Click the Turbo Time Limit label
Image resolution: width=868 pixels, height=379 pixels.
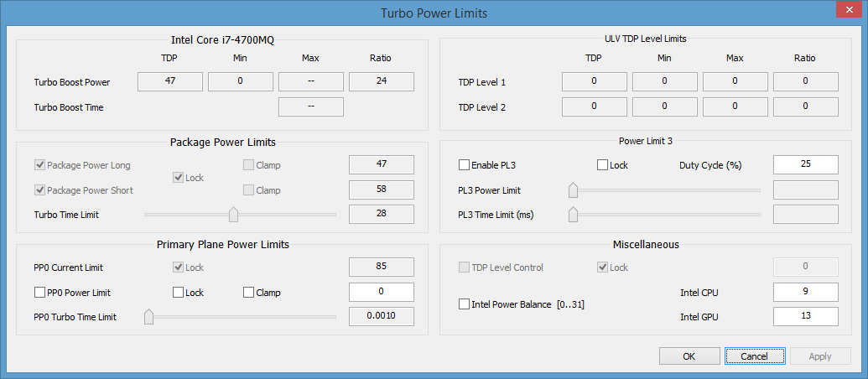[x=66, y=215]
